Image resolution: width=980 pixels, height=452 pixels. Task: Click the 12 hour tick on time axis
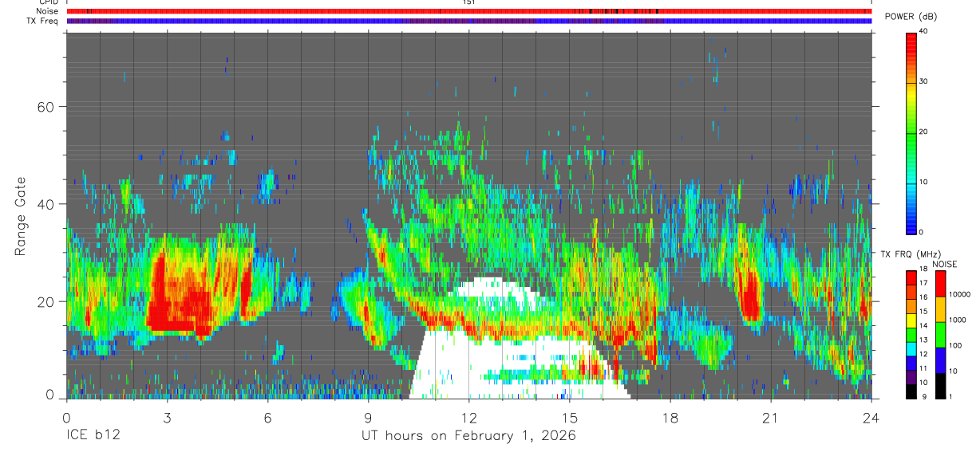point(469,417)
